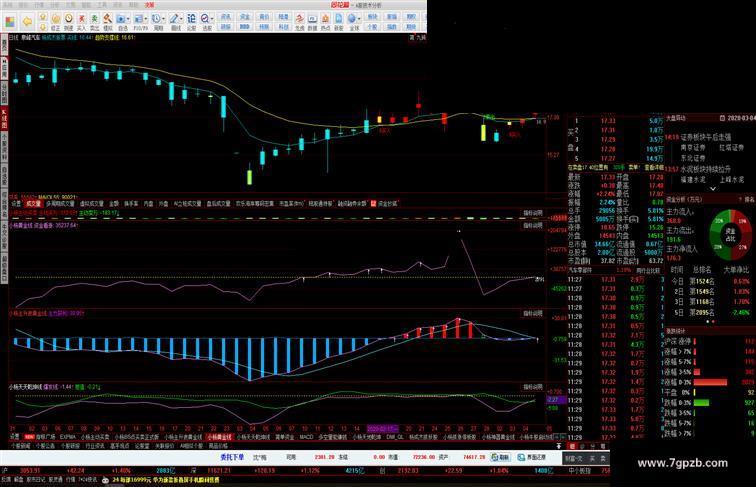Click the 数据 monitor icon
Image resolution: width=756 pixels, height=487 pixels.
click(x=312, y=22)
